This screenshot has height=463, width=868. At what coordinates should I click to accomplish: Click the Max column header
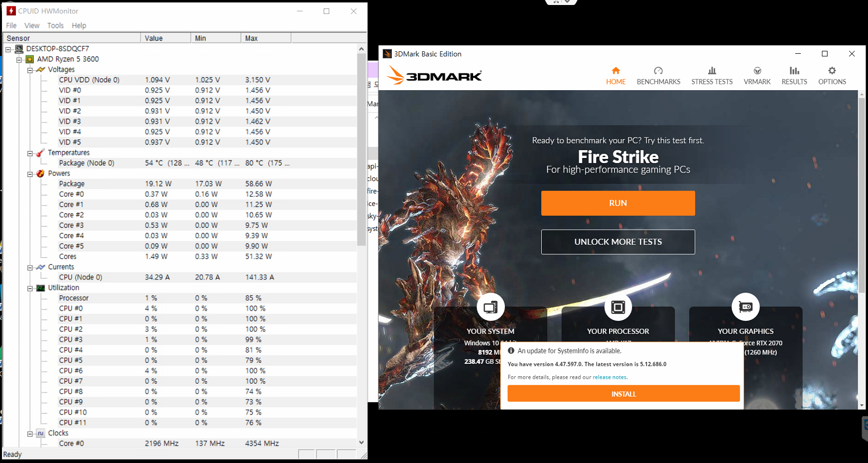coord(266,38)
